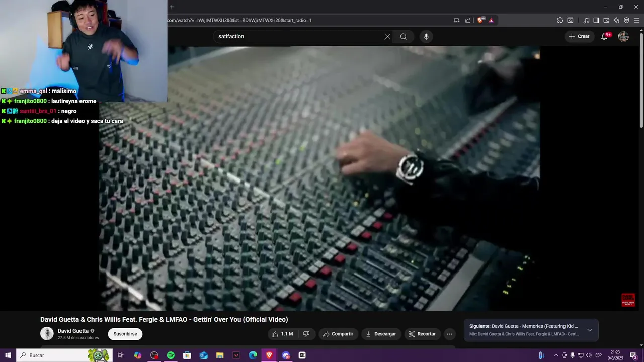Click the tab search icon in the toolbar
Viewport: 644px width, 362px height.
pos(570,20)
